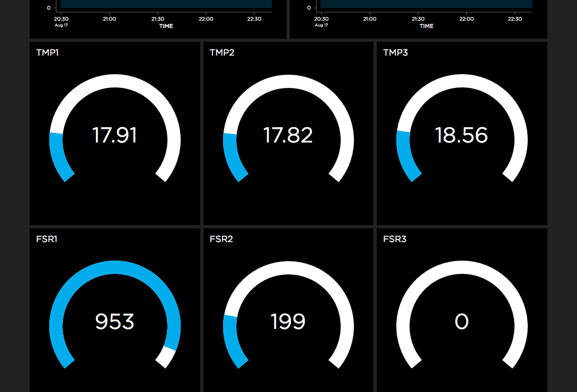
Task: Click the white arc of FSR3 gauge
Action: point(461,267)
